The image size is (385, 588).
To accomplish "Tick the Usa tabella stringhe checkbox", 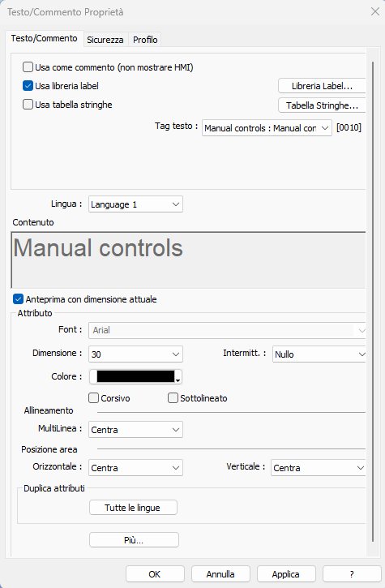I will tap(28, 105).
